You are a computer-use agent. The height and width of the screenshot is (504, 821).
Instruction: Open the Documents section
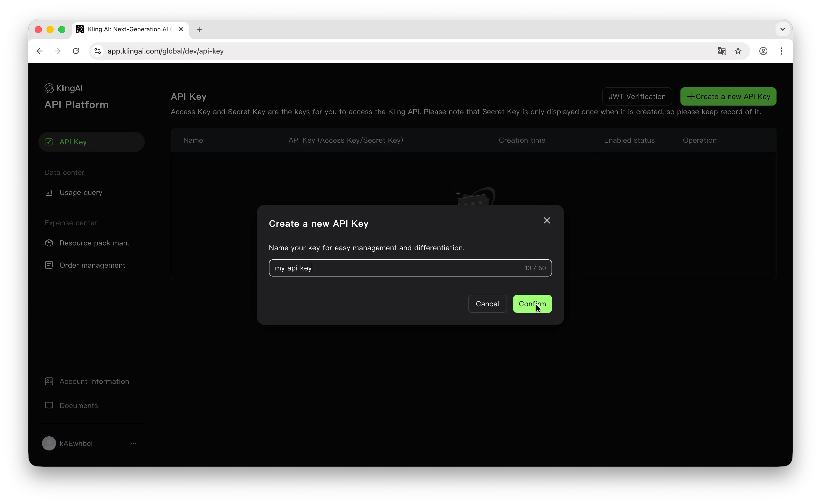78,405
